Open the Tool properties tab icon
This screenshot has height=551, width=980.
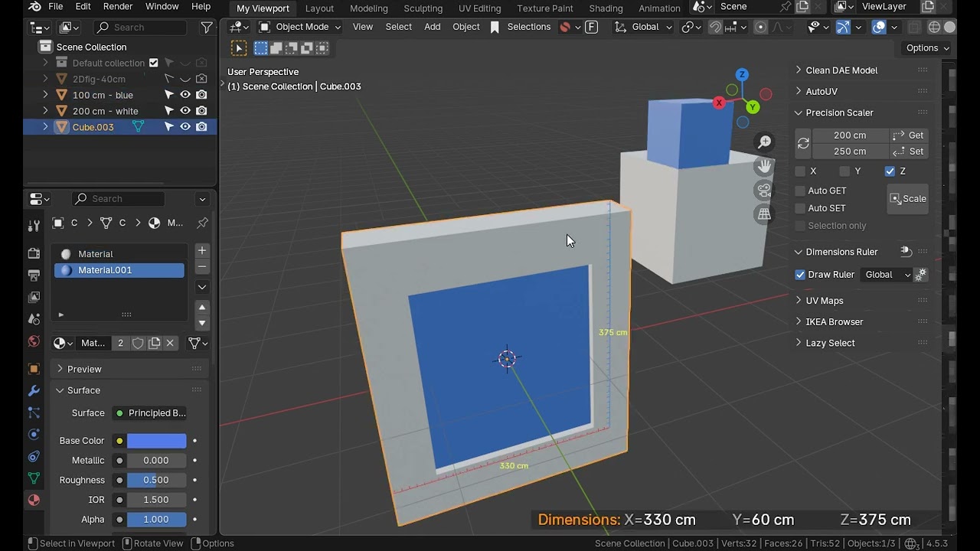[x=34, y=226]
